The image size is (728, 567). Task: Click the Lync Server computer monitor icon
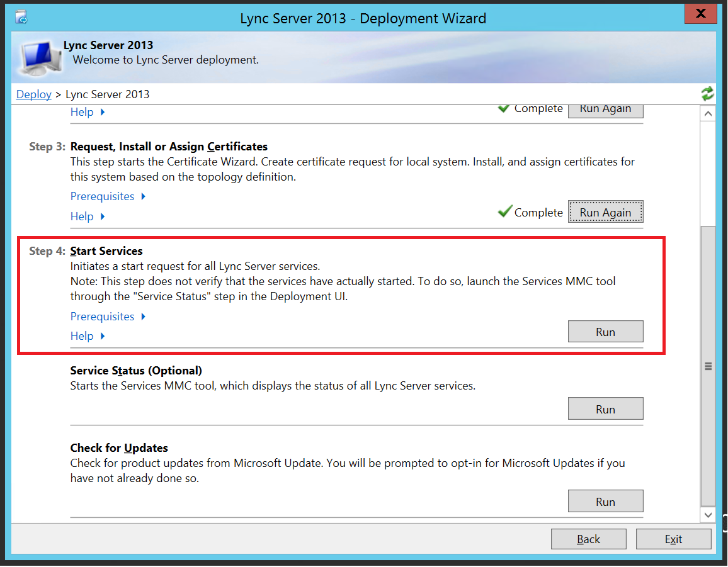click(x=41, y=58)
